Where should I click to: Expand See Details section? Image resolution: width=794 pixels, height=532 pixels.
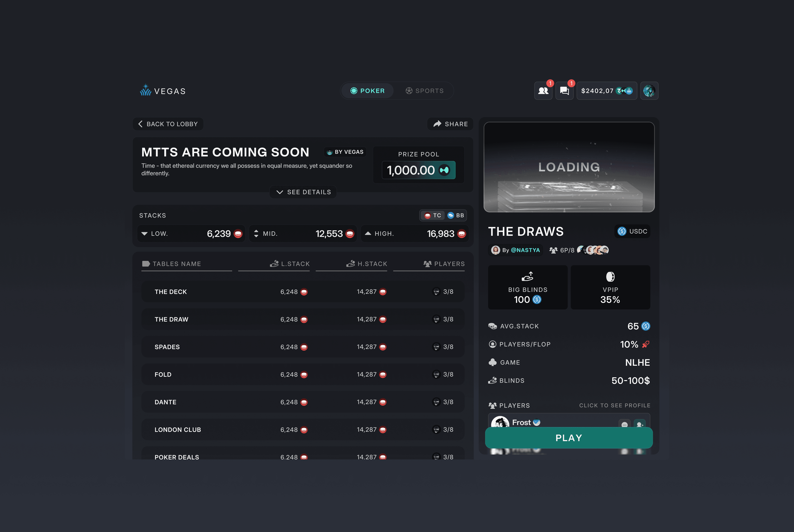click(x=303, y=192)
